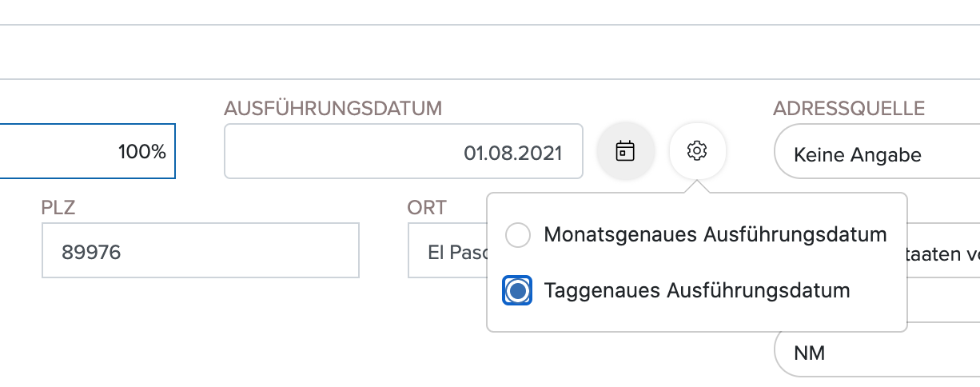Click the popover pointer arrow under gear
The width and height of the screenshot is (980, 387).
(x=698, y=187)
